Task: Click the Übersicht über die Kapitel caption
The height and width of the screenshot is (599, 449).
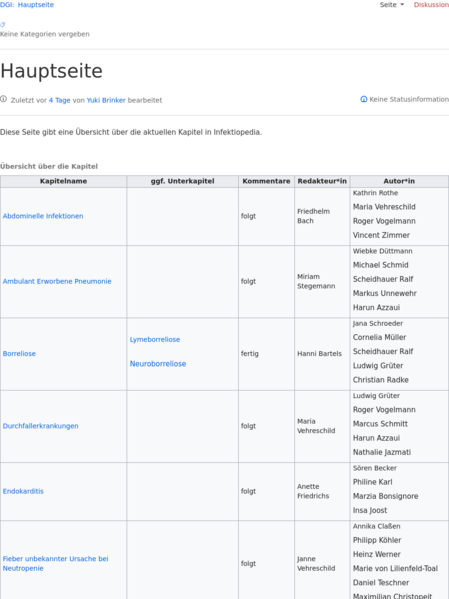Action: [49, 167]
